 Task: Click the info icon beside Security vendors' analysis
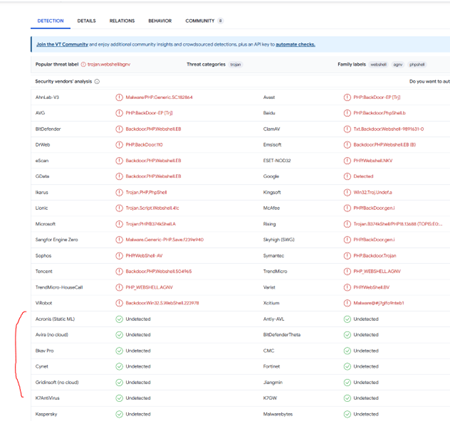tap(97, 81)
